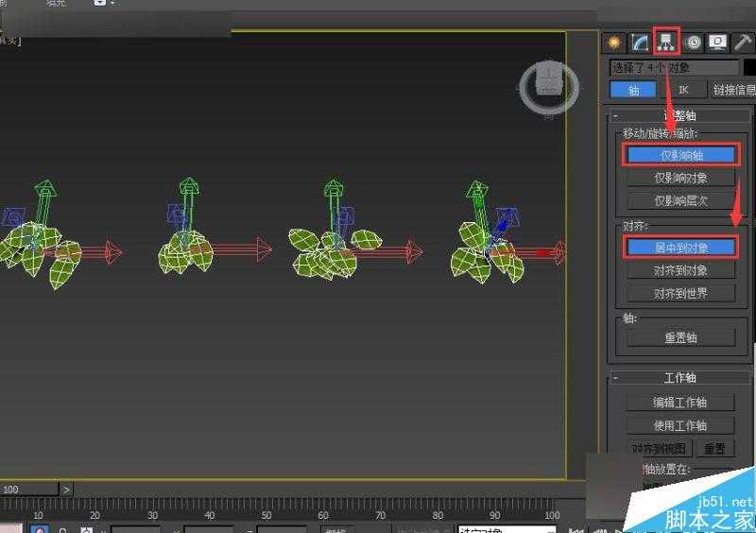Image resolution: width=756 pixels, height=533 pixels.
Task: Click the 对齐到视图 button
Action: click(659, 449)
